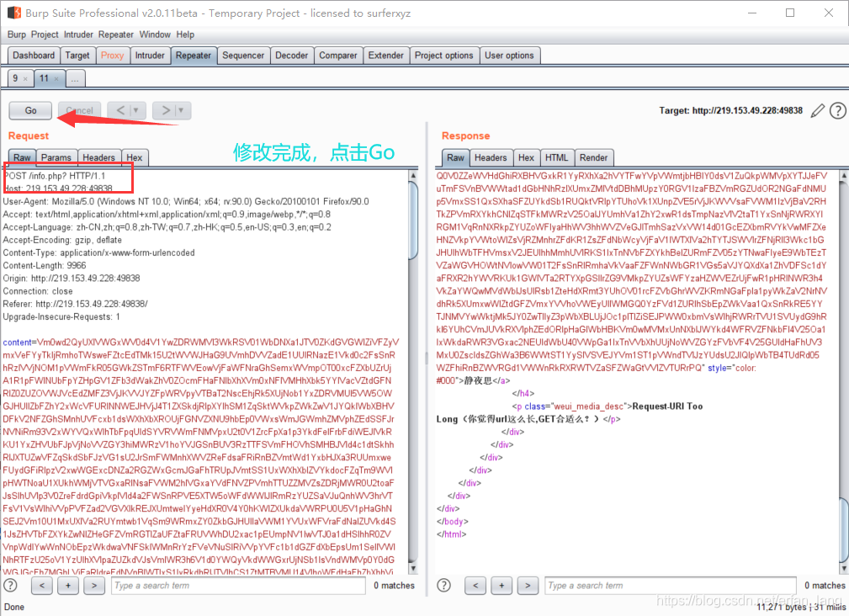Open the Window menu
This screenshot has width=849, height=616.
pos(155,35)
